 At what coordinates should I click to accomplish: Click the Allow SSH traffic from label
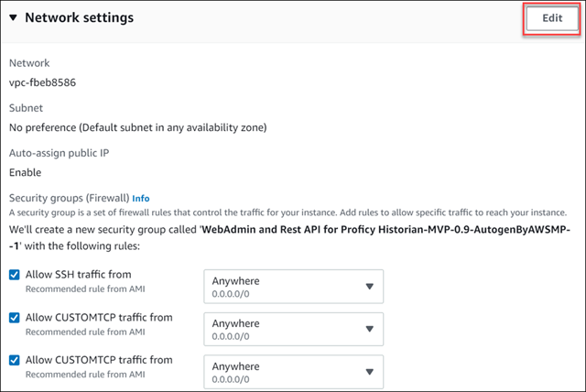(x=79, y=275)
